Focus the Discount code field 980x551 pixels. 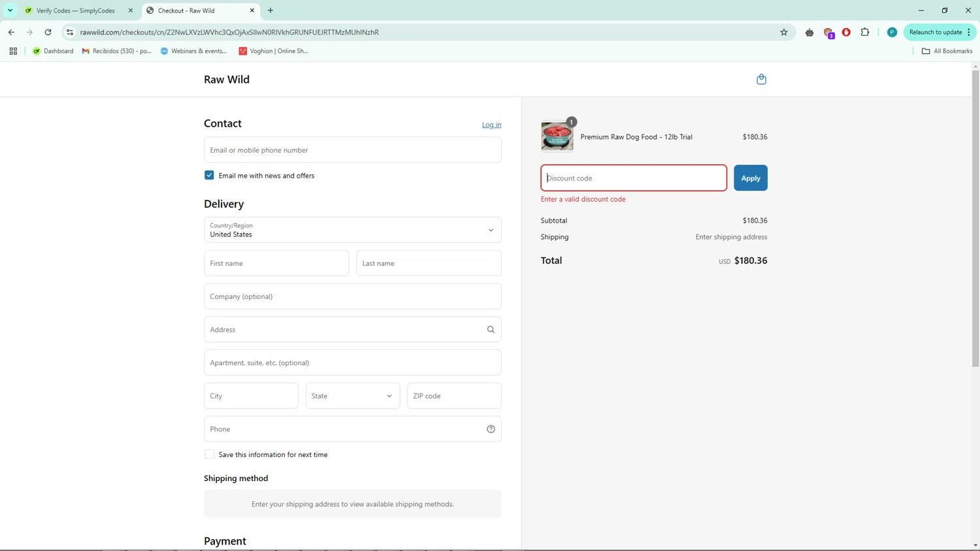634,178
